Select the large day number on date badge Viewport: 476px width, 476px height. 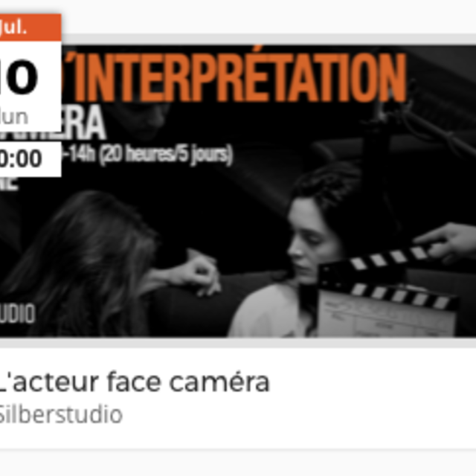[19, 77]
